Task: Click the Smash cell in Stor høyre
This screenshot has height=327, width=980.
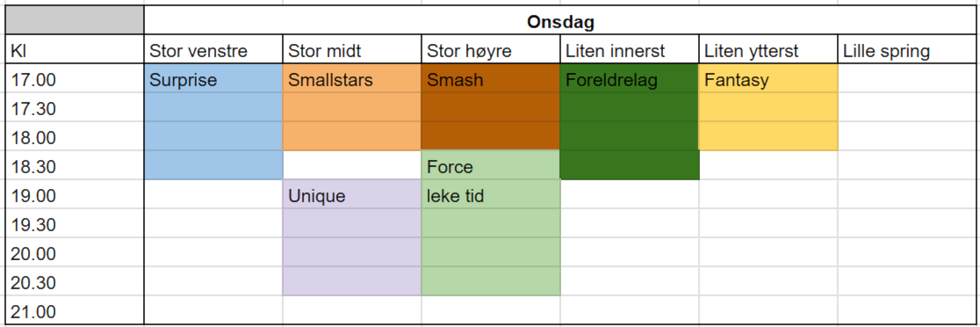Action: coord(491,78)
